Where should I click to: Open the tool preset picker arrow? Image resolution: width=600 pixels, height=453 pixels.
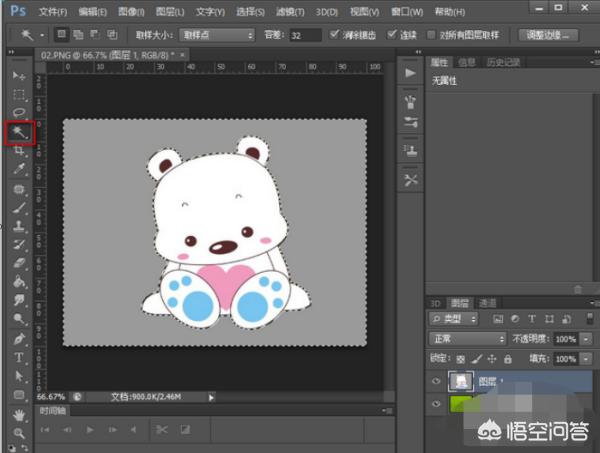(42, 36)
